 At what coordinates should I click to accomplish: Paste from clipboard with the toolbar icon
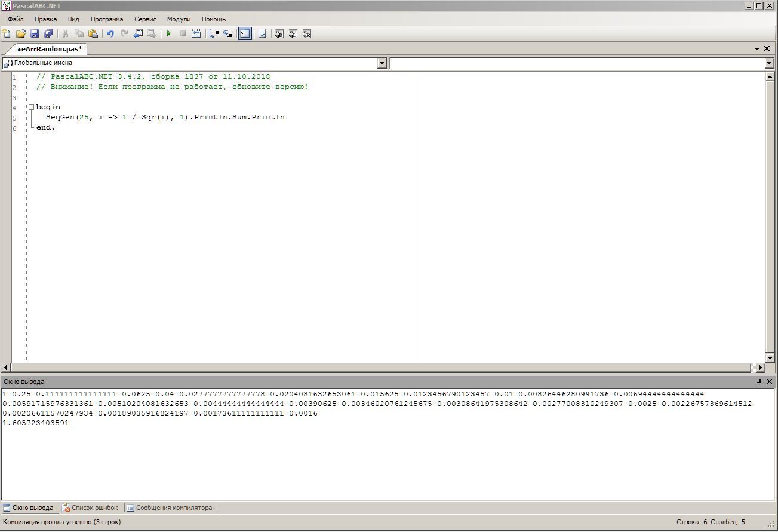click(x=93, y=34)
